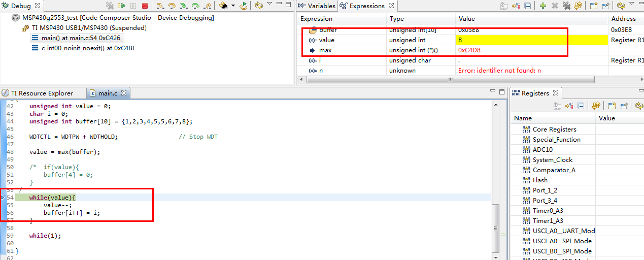Click Collapse All in Expressions toolbar

[x=527, y=6]
